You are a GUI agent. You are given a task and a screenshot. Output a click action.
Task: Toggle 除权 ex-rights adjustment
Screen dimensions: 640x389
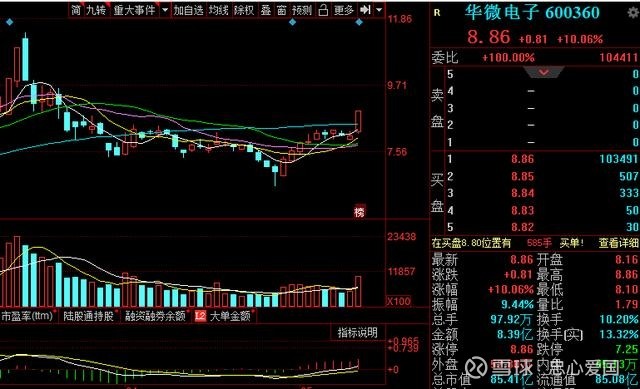pyautogui.click(x=244, y=10)
